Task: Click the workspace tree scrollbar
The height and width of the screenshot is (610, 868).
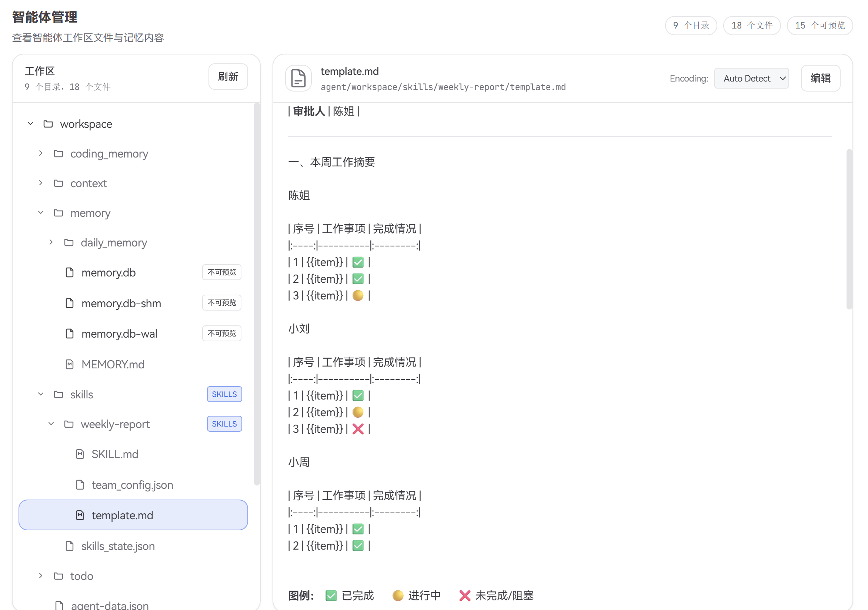Action: click(x=257, y=294)
